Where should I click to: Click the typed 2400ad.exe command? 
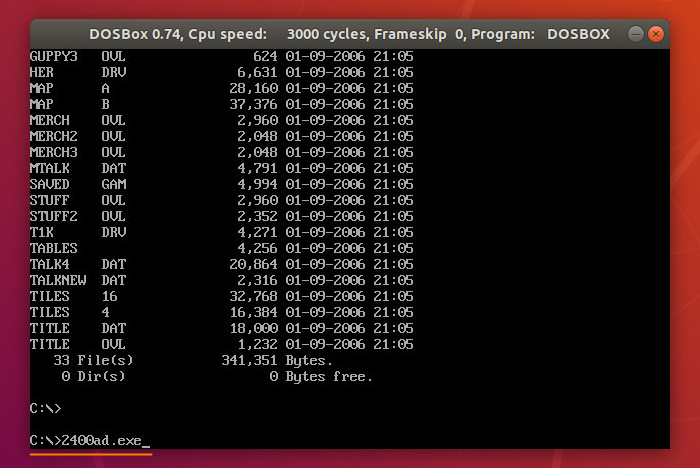(x=101, y=441)
